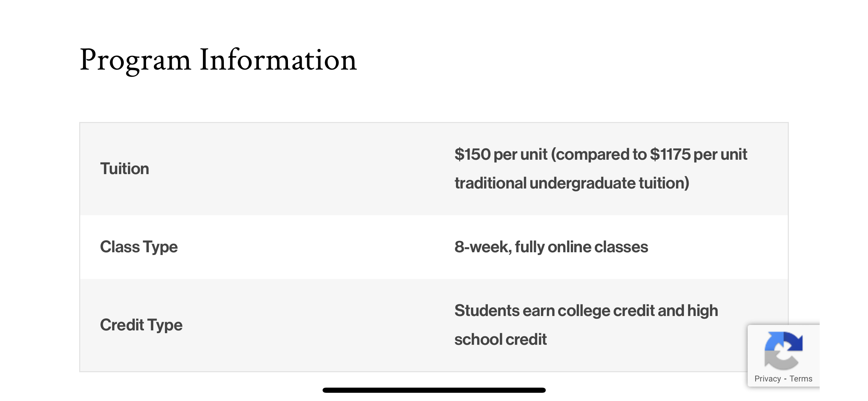Tap the Program Information heading
This screenshot has height=401, width=868.
[x=218, y=60]
